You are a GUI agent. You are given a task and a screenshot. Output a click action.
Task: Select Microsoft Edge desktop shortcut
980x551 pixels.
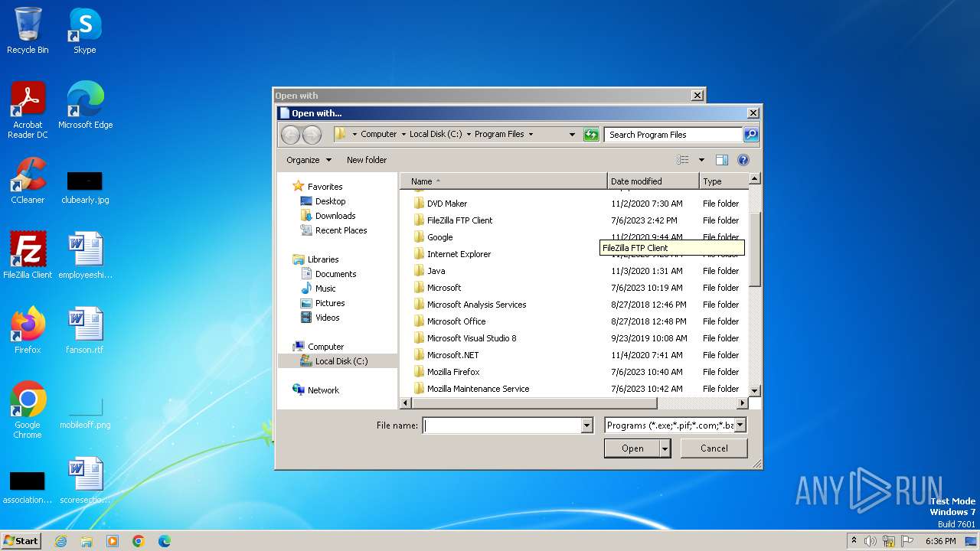(85, 106)
